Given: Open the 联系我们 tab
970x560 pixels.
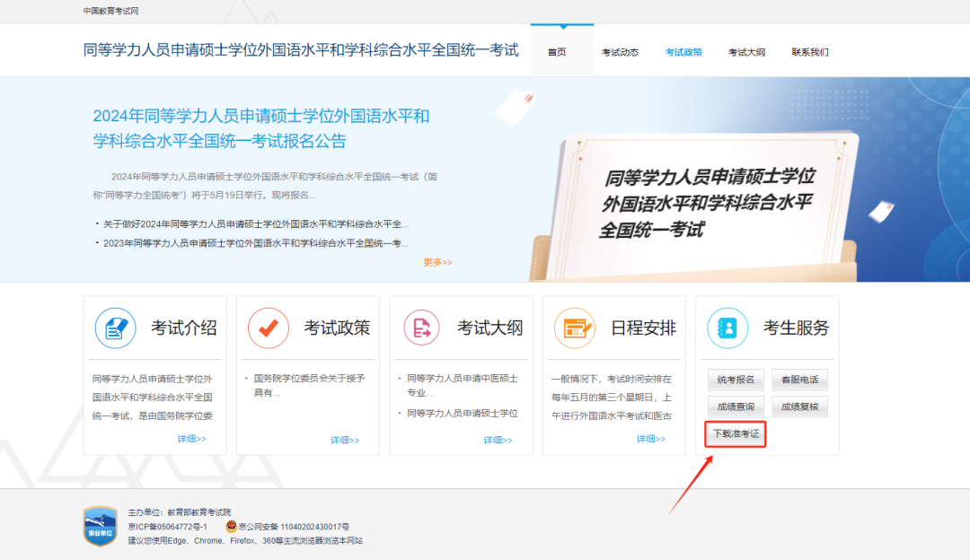Looking at the screenshot, I should [x=810, y=51].
